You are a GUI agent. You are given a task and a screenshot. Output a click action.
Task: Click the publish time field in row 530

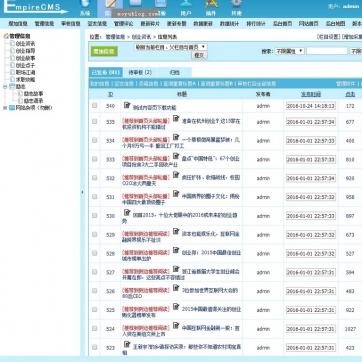click(311, 216)
